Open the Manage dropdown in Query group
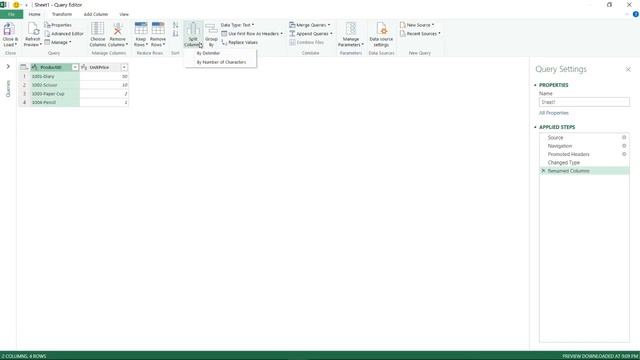This screenshot has width=640, height=360. click(x=58, y=42)
